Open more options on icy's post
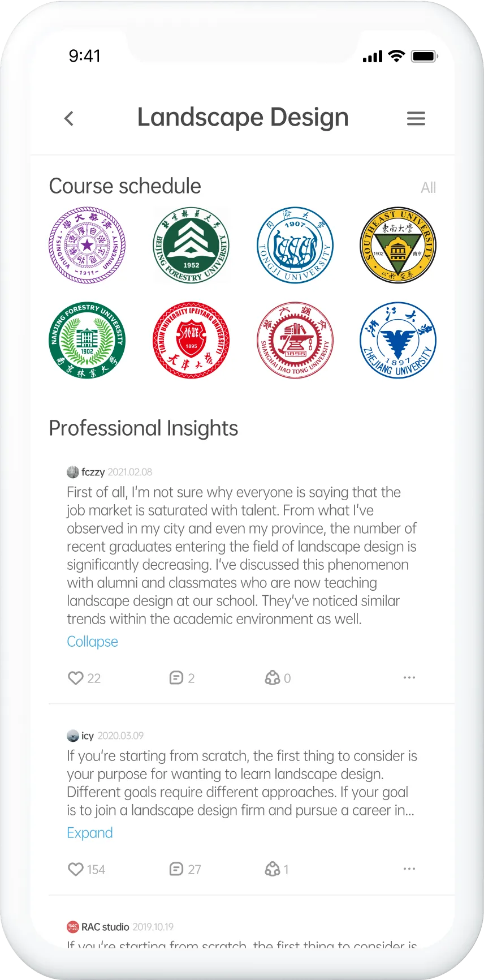484x980 pixels. pos(409,869)
